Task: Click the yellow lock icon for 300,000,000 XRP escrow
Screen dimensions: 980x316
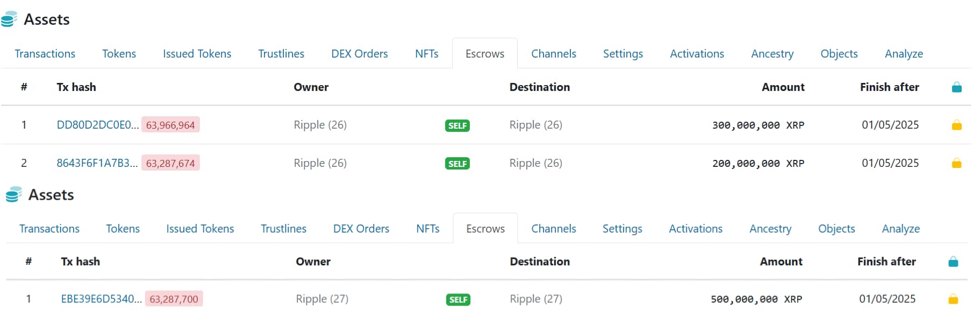Action: (x=956, y=125)
